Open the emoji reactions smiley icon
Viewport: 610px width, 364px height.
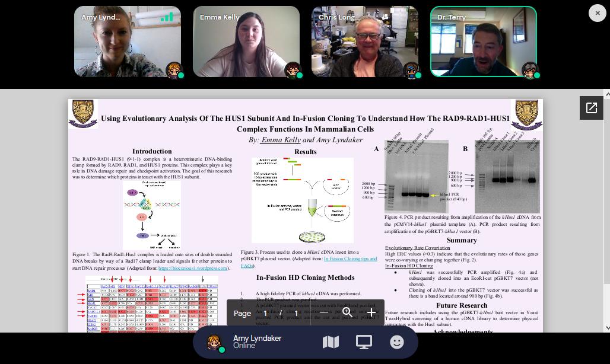click(397, 342)
